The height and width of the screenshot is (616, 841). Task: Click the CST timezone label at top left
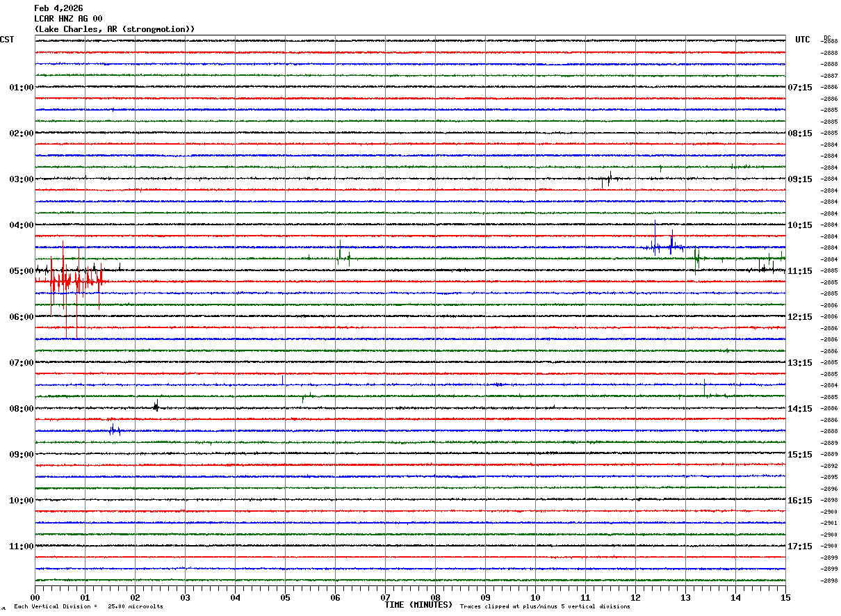coord(7,40)
